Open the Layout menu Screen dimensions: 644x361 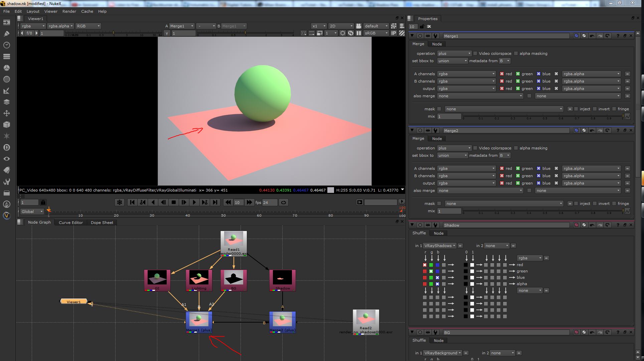pos(33,11)
